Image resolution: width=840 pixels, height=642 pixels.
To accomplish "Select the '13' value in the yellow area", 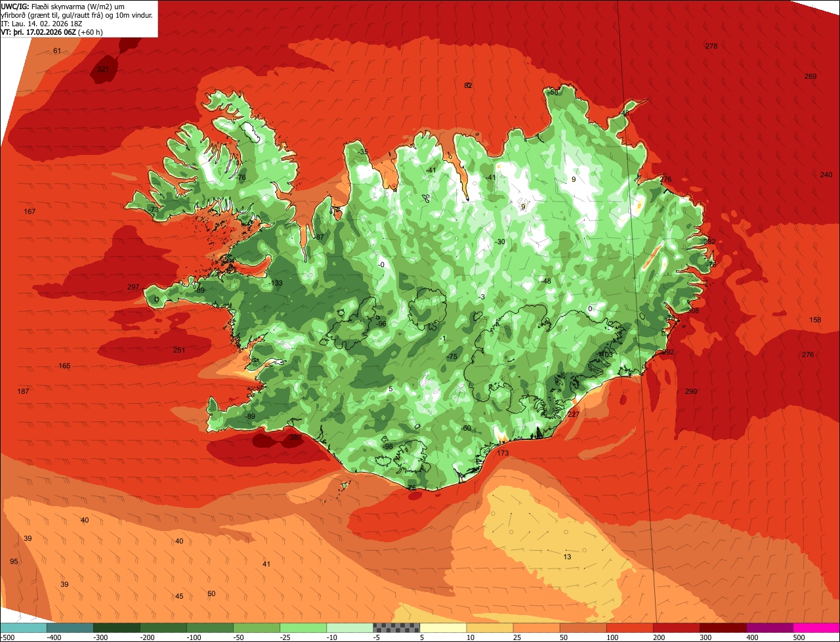I will coord(567,557).
